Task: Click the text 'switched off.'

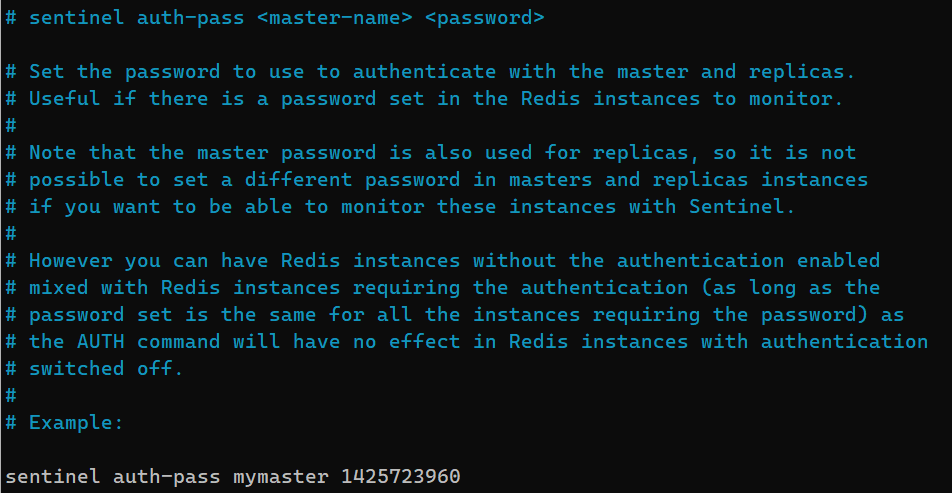Action: pyautogui.click(x=106, y=369)
